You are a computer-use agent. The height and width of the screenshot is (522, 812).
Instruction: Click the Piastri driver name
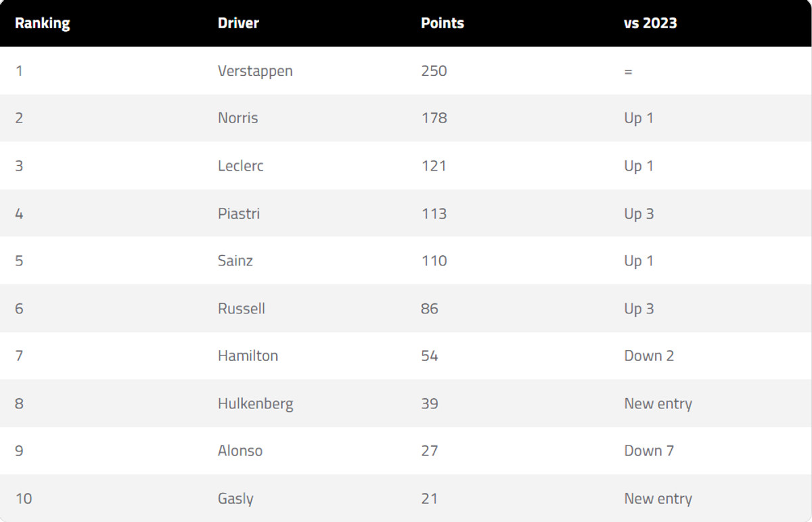click(239, 213)
